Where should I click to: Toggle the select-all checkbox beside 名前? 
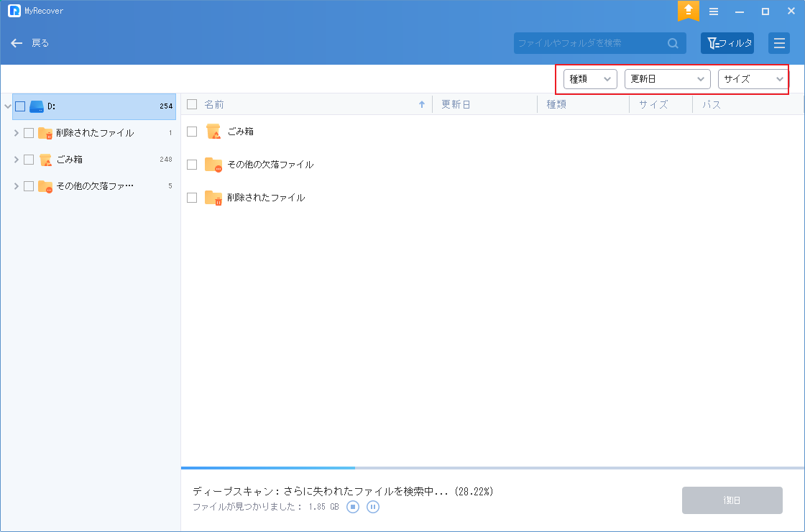pyautogui.click(x=192, y=104)
